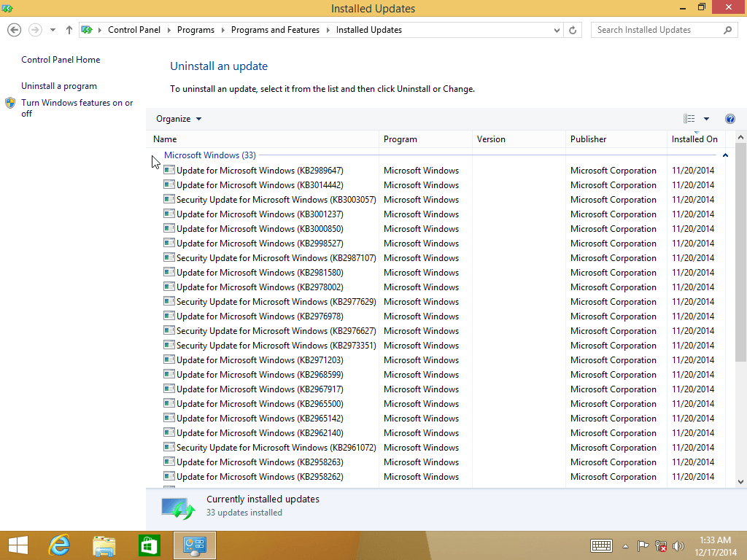Refresh the Installed Updates list
Screen dimensions: 747x560
(573, 30)
